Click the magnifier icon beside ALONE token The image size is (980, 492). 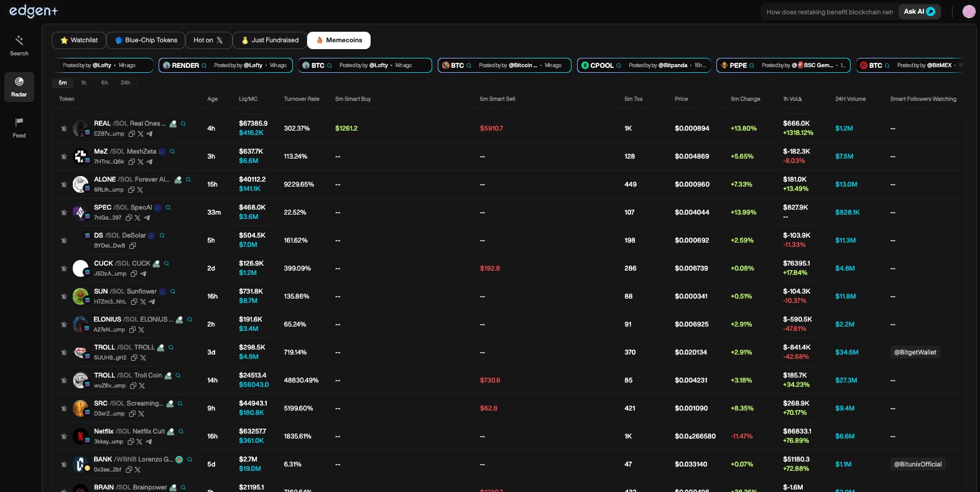tap(188, 180)
